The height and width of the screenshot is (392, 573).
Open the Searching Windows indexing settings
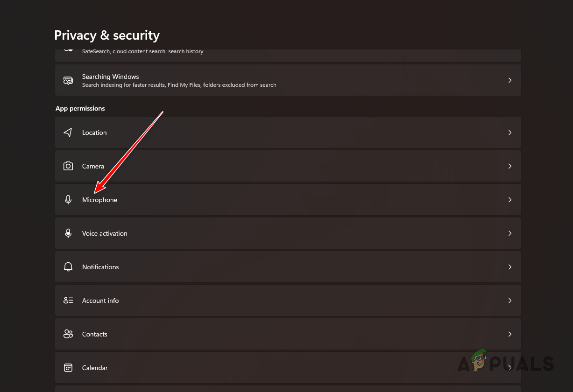click(x=288, y=80)
